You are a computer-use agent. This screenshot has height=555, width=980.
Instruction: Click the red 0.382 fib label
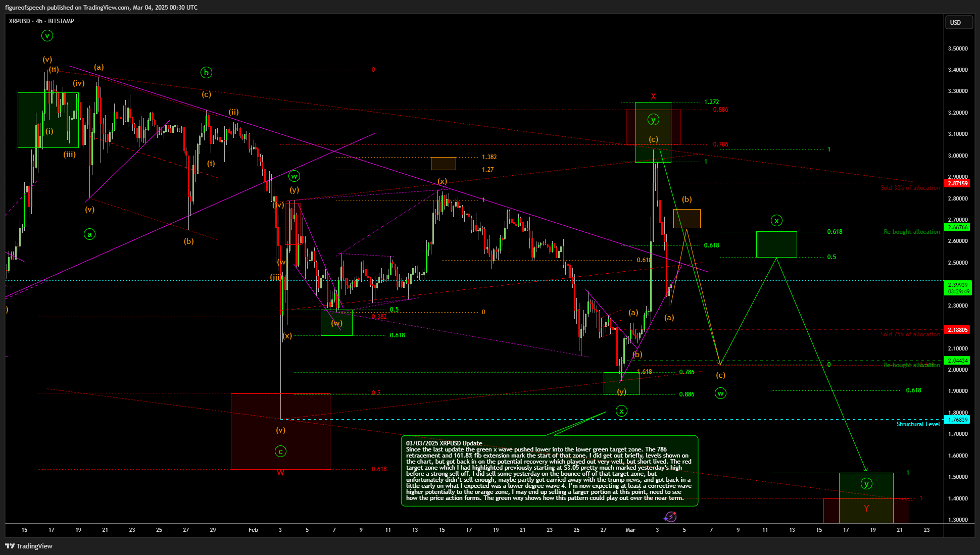coord(379,317)
